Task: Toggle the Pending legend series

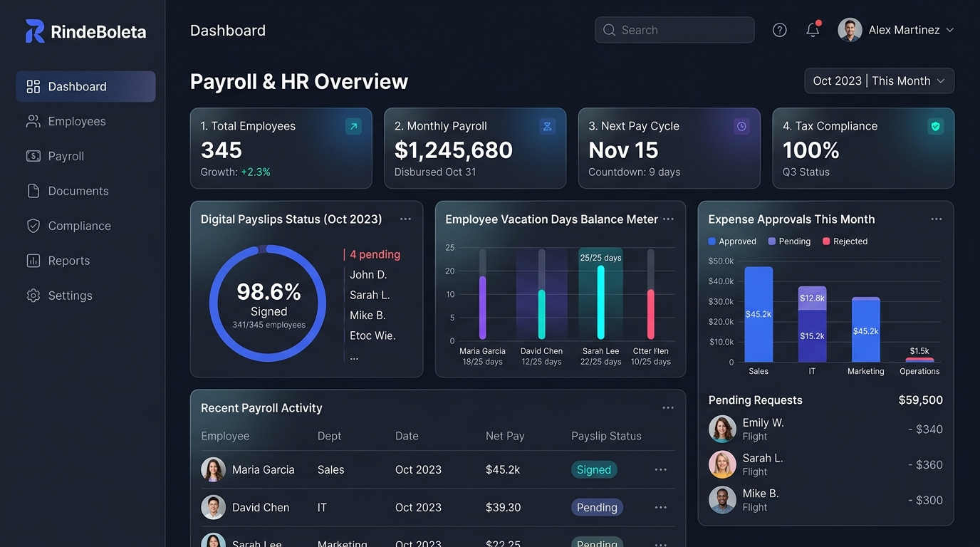Action: tap(789, 241)
